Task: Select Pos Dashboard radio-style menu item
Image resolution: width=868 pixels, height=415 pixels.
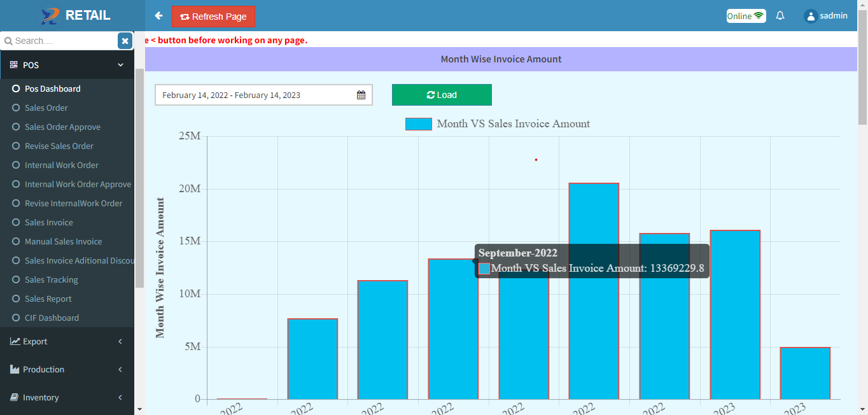Action: coord(52,89)
